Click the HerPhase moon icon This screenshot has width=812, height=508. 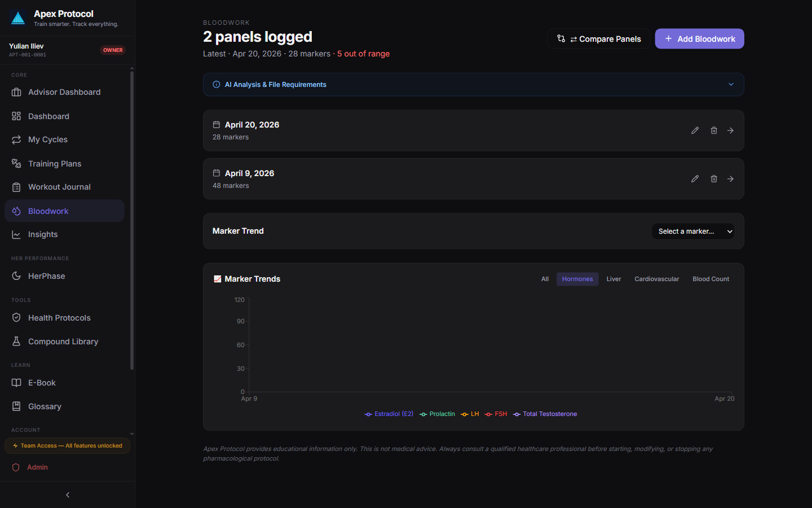pyautogui.click(x=16, y=276)
